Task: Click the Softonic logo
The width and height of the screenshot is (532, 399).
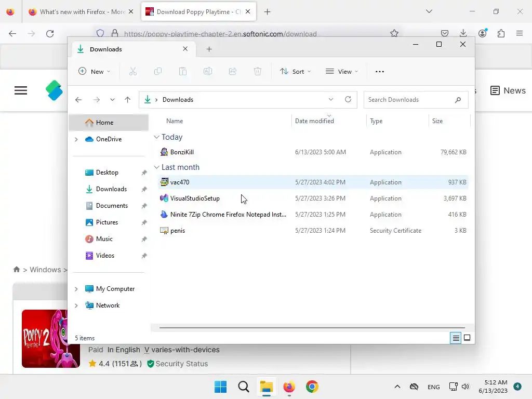Action: tap(54, 90)
